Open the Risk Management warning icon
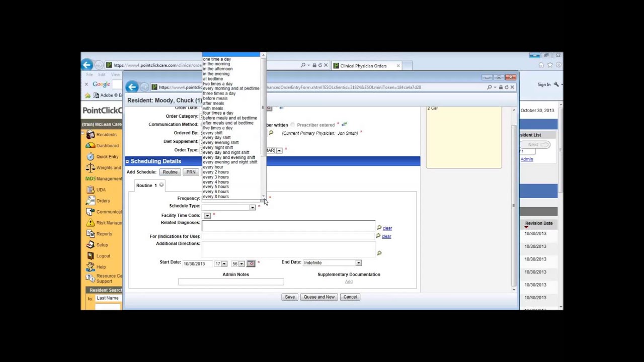The image size is (644, 362). point(90,223)
